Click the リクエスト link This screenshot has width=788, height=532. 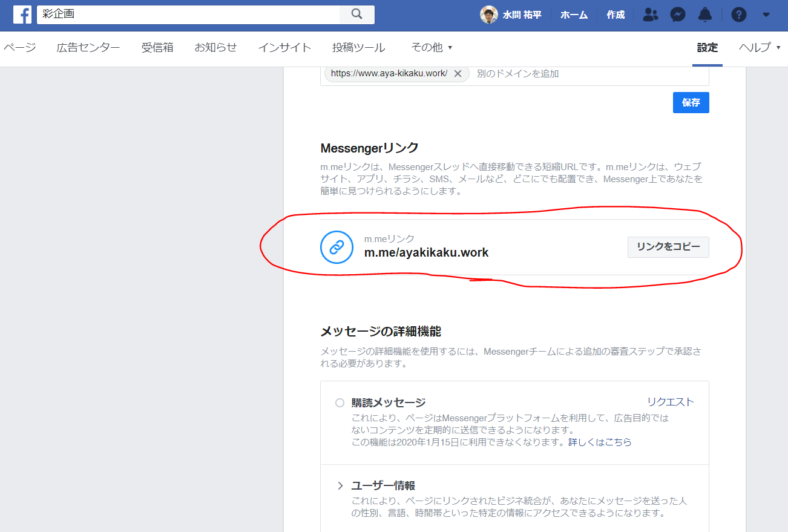(x=671, y=402)
